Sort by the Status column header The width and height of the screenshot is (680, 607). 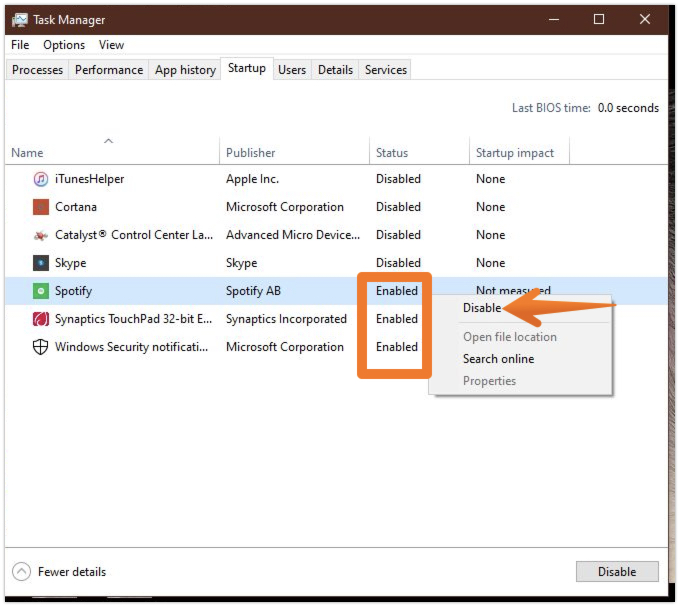pyautogui.click(x=392, y=153)
